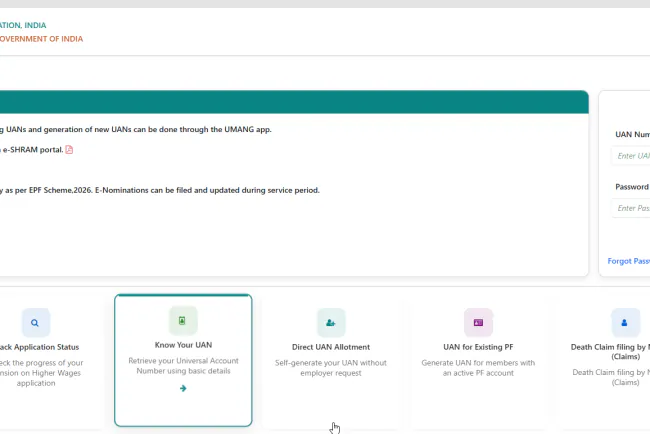Focus the Enter UAN number input field
Screen dimensions: 650x434
click(x=631, y=156)
